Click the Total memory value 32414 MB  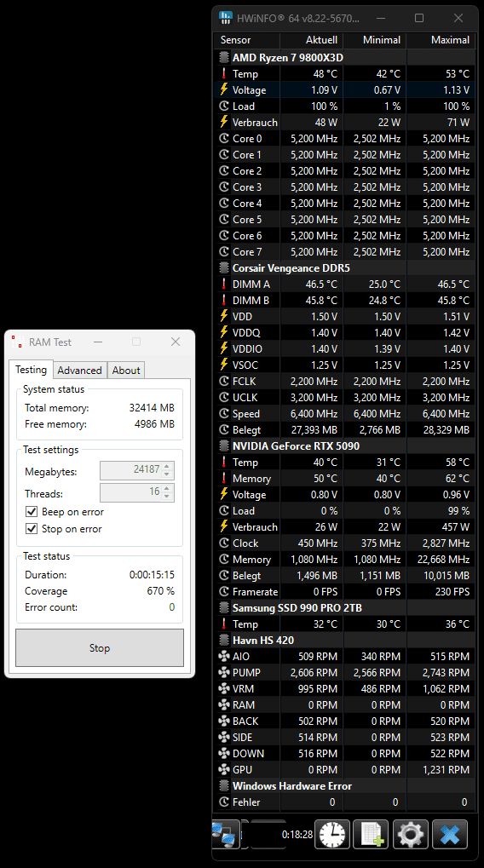[152, 408]
